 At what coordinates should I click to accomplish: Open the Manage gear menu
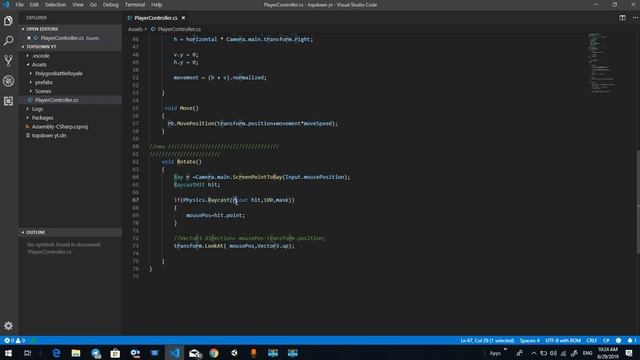(x=9, y=326)
